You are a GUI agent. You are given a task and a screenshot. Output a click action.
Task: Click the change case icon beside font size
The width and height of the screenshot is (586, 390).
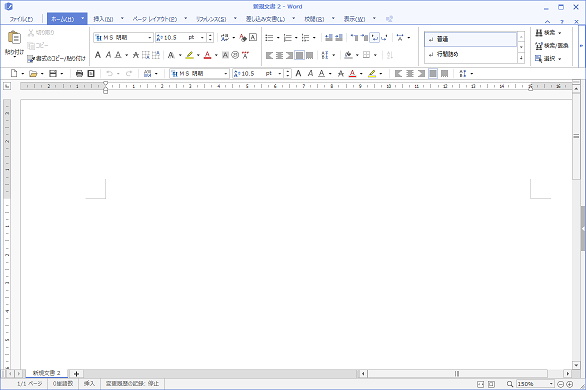tap(225, 37)
